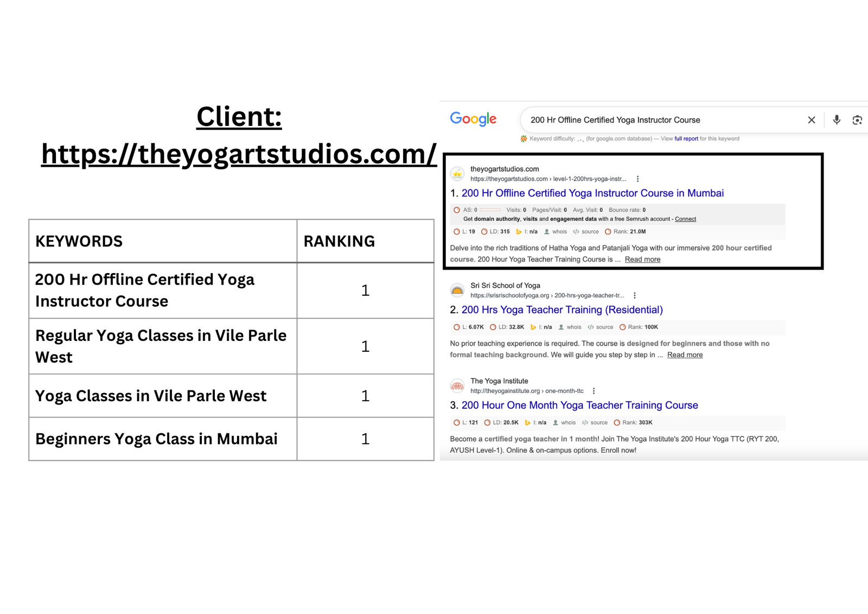The height and width of the screenshot is (614, 868).
Task: Open '200 Hour One Month Yoga Teacher Training Course'
Action: coord(579,406)
